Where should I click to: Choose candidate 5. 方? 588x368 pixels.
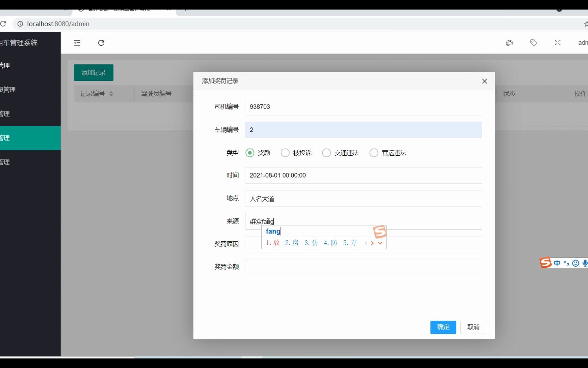click(350, 243)
